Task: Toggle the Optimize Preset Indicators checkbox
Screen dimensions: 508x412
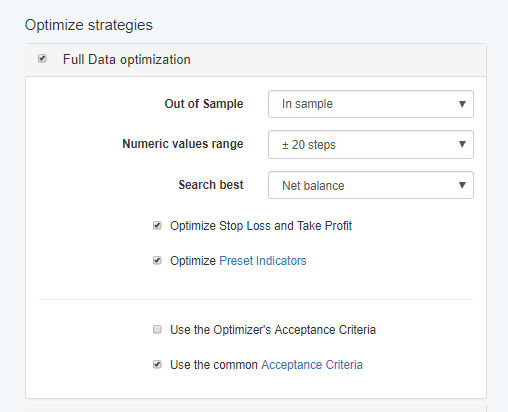Action: [x=157, y=260]
